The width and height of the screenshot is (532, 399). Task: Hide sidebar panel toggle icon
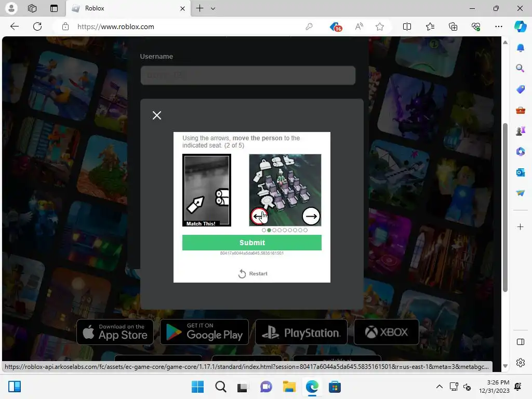pyautogui.click(x=521, y=342)
